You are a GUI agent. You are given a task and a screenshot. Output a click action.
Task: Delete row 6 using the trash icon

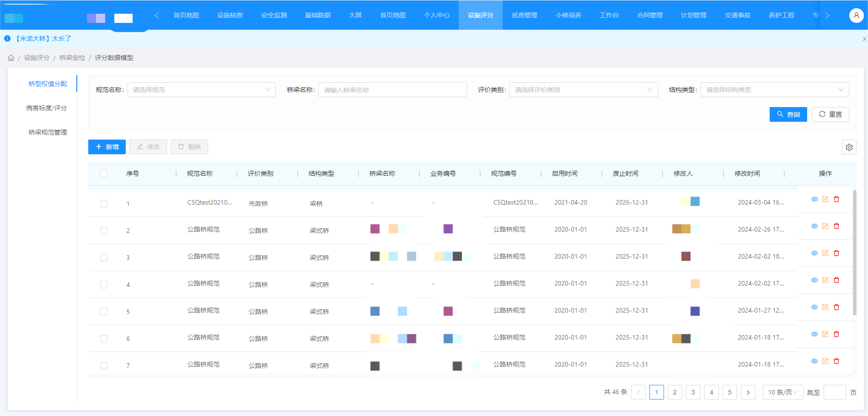(836, 334)
